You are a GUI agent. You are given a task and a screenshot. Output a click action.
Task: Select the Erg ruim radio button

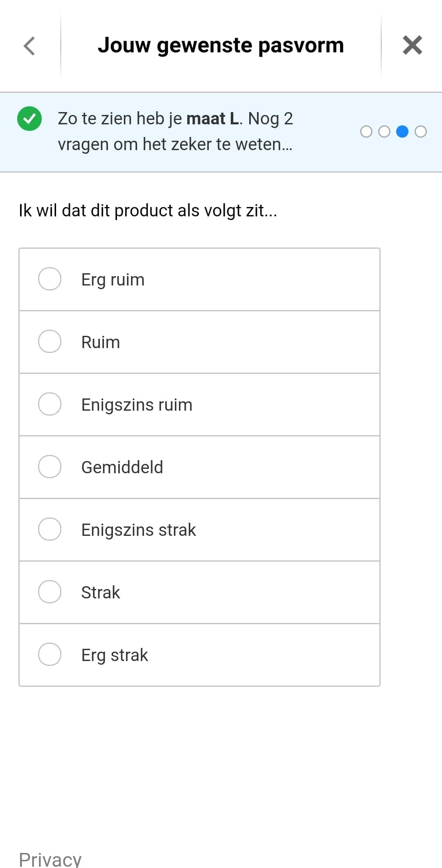coord(50,279)
